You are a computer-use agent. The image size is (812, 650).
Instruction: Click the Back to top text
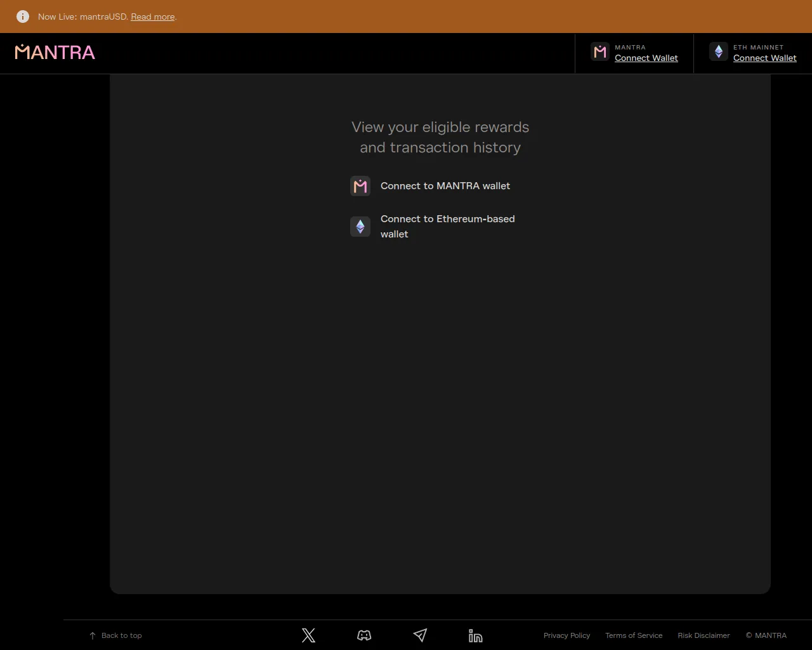pyautogui.click(x=122, y=635)
